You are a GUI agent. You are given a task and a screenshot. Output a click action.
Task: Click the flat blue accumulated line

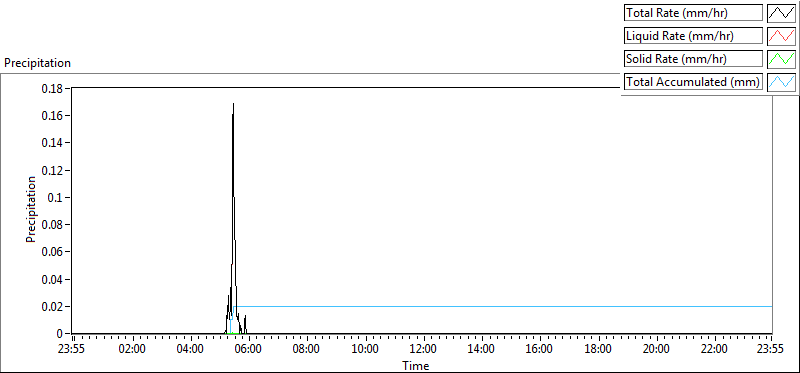[503, 306]
